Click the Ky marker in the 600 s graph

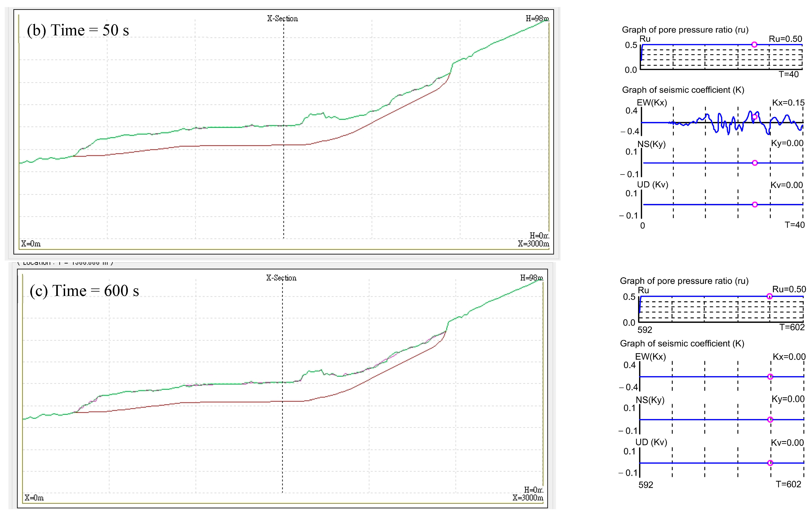coord(770,420)
